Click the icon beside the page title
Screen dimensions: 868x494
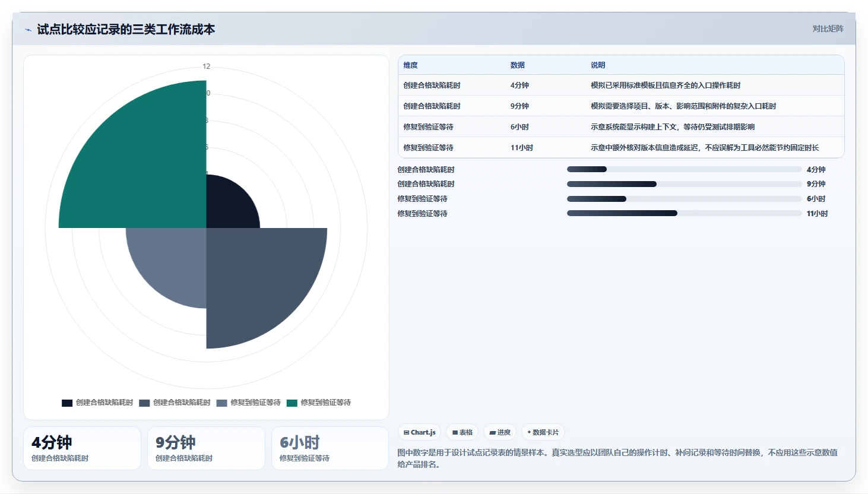(x=28, y=30)
